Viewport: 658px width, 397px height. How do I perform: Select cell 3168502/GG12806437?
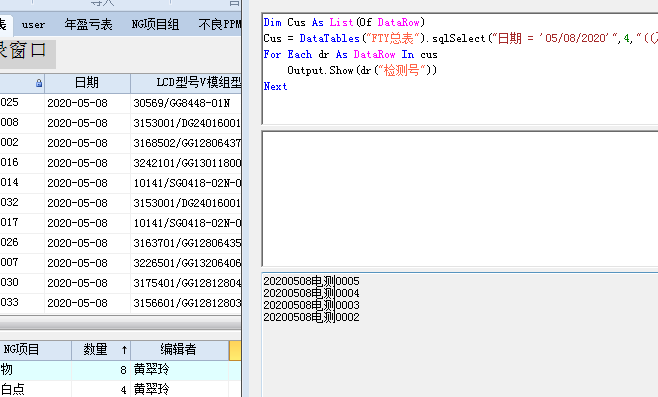(186, 143)
